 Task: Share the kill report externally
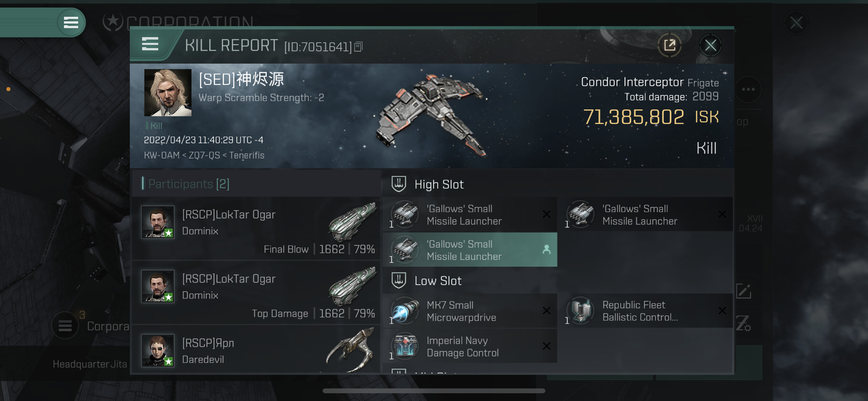click(669, 45)
